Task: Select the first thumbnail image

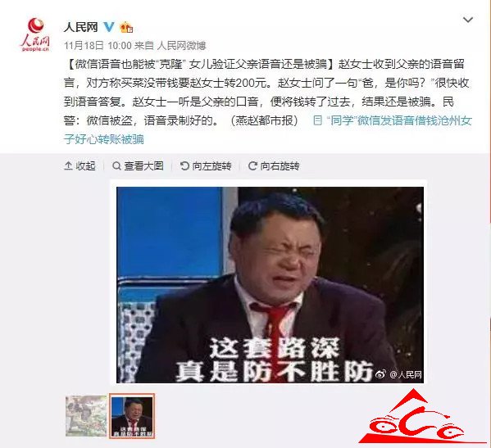Action: tap(86, 416)
